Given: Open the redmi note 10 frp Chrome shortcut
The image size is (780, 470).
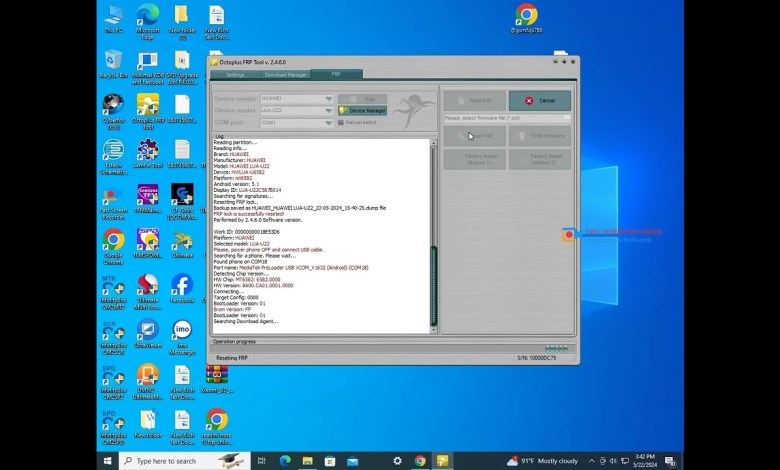Looking at the screenshot, I should (217, 427).
